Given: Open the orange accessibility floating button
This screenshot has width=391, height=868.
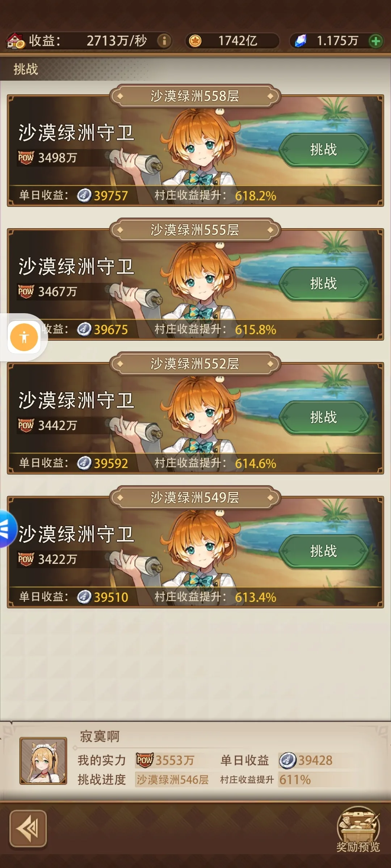Looking at the screenshot, I should point(24,337).
